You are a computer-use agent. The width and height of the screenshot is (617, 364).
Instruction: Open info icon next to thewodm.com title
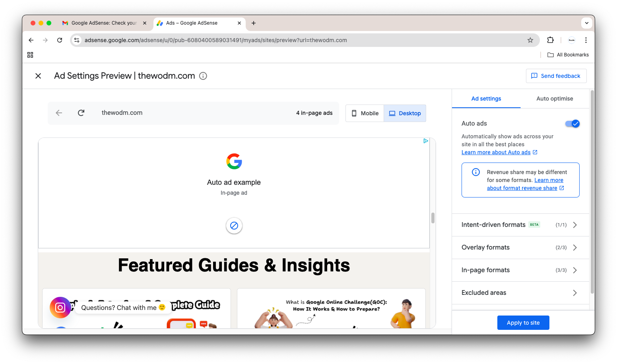(203, 76)
